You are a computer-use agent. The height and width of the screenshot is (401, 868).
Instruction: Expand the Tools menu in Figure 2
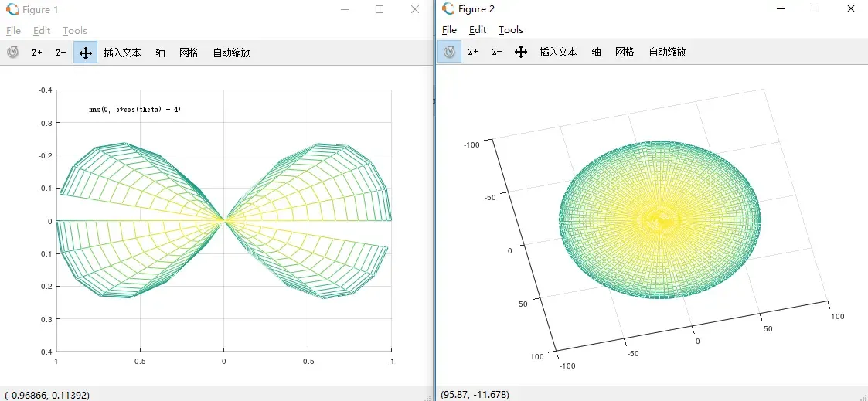pos(511,30)
